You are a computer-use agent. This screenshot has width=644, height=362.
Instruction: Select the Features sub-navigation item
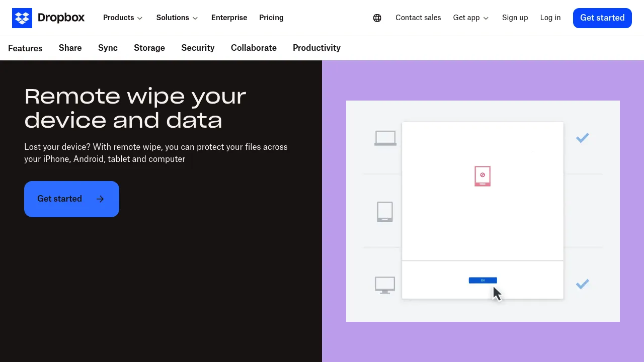pyautogui.click(x=25, y=48)
